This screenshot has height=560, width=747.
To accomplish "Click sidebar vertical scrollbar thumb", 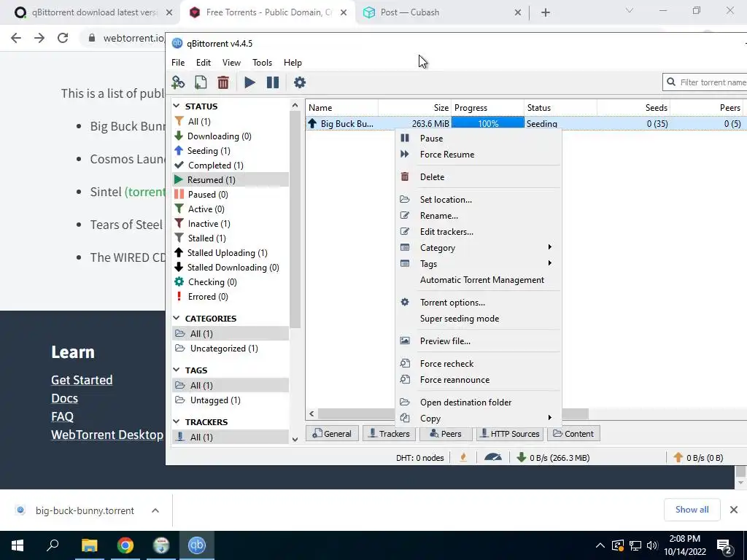I will point(295,219).
